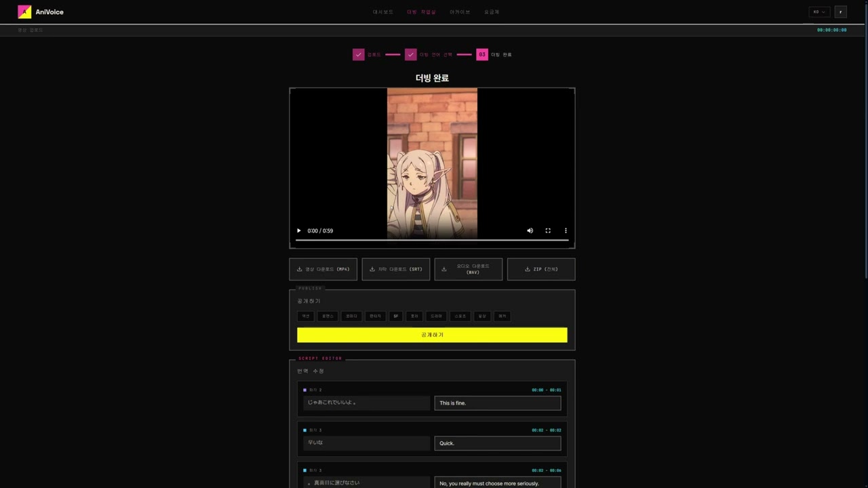Download the video as MP4
The width and height of the screenshot is (868, 488).
(x=323, y=269)
